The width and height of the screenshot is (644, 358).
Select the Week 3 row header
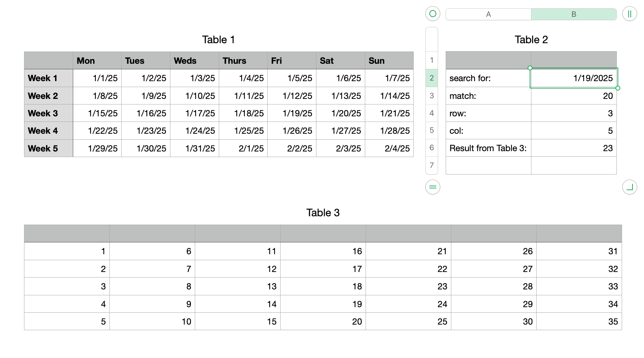click(x=48, y=113)
